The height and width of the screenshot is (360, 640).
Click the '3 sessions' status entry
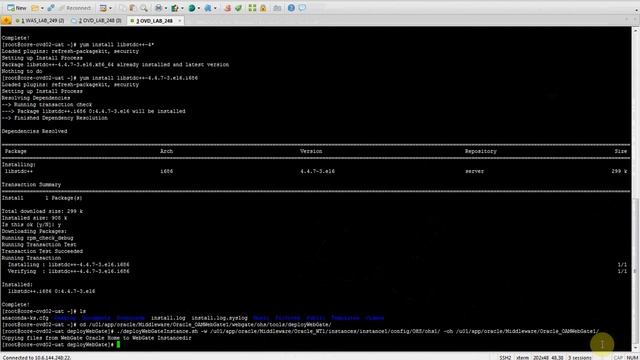[580, 358]
